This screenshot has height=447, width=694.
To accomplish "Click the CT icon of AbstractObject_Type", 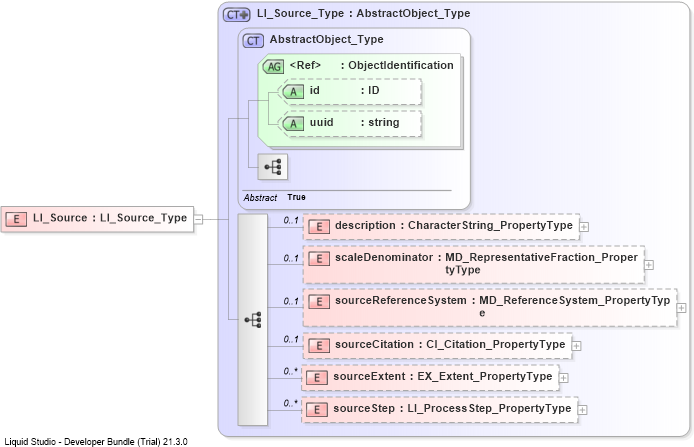I will 253,41.
